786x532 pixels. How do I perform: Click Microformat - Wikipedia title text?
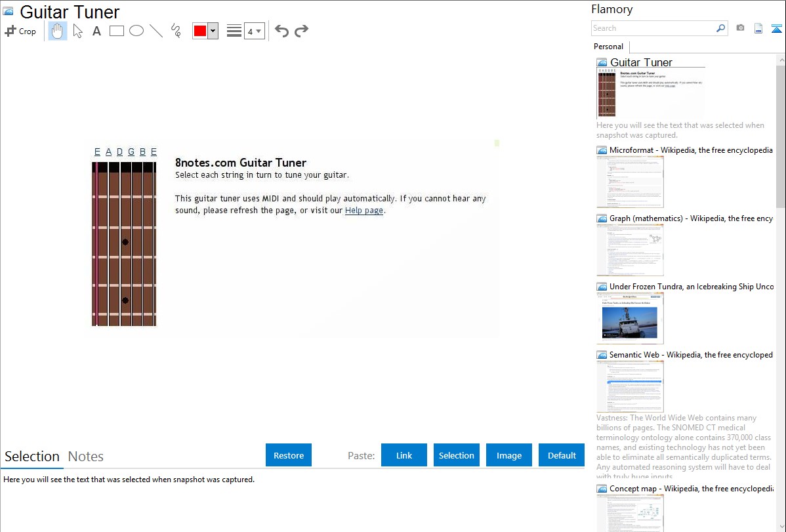click(691, 150)
